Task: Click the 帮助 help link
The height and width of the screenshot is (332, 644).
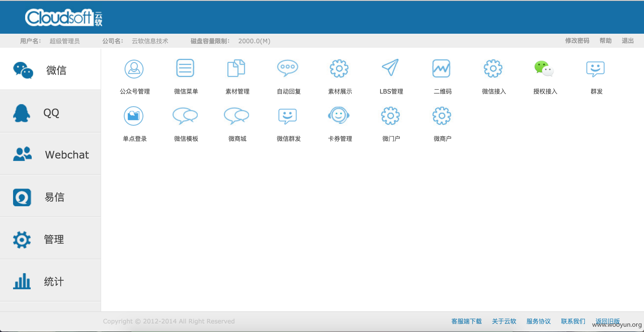Action: coord(606,41)
